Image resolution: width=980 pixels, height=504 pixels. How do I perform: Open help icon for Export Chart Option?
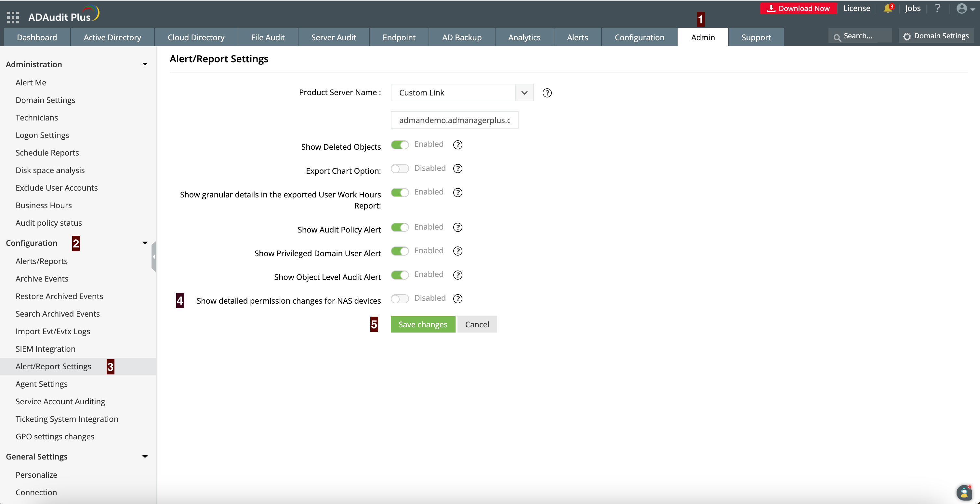tap(458, 169)
